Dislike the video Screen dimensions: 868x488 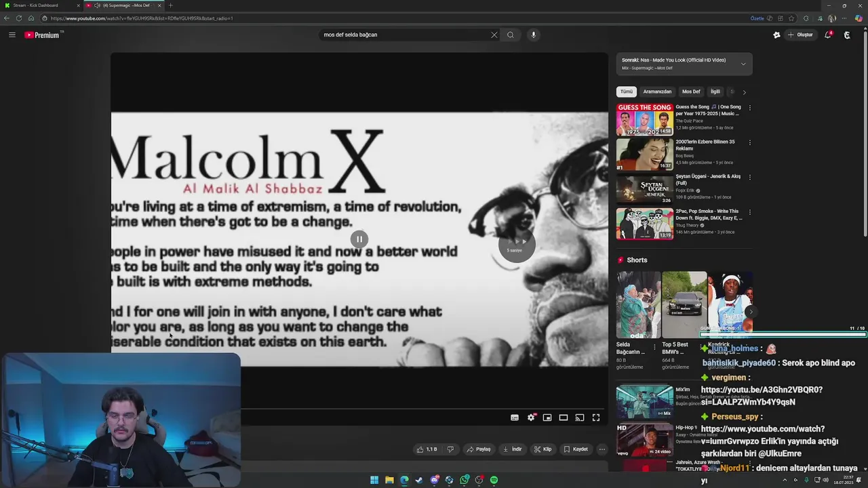point(450,449)
